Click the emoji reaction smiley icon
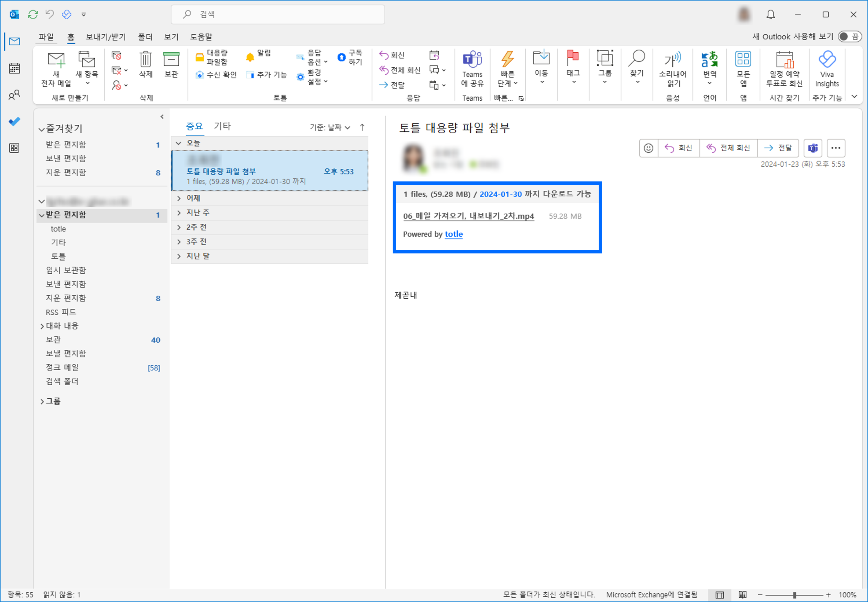The image size is (868, 602). (648, 148)
